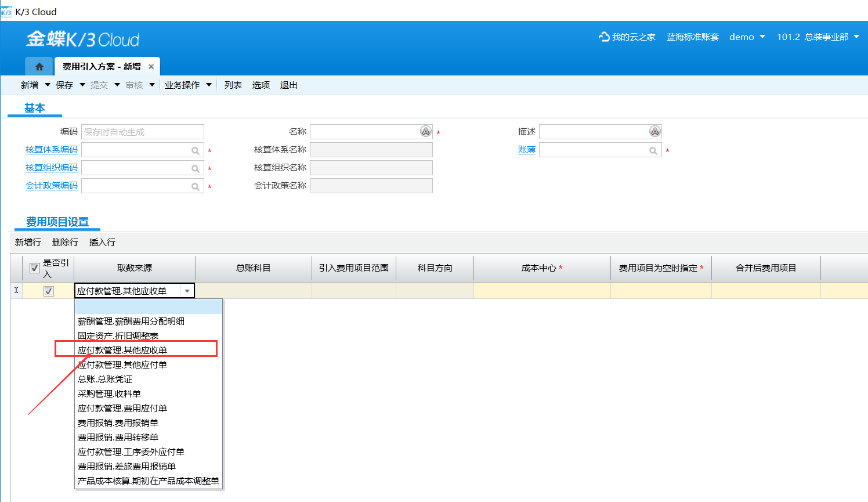Viewport: 868px width, 502px height.
Task: Expand the 新增 dropdown arrow
Action: (48, 85)
